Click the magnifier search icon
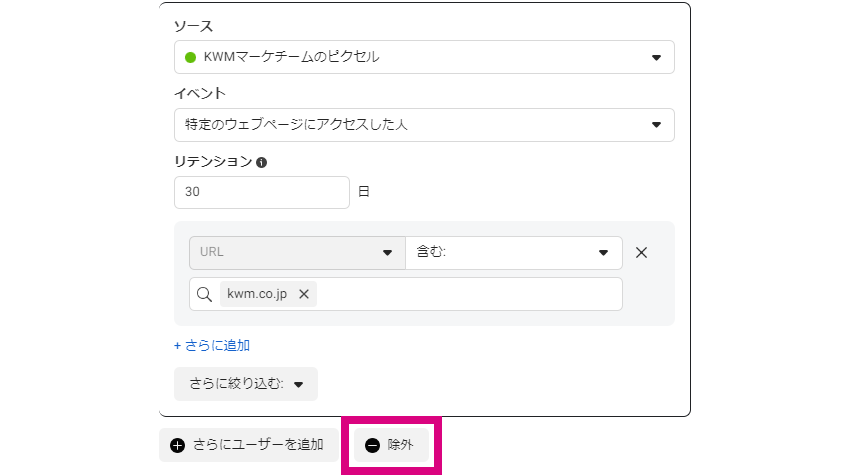850x475 pixels. click(x=204, y=294)
